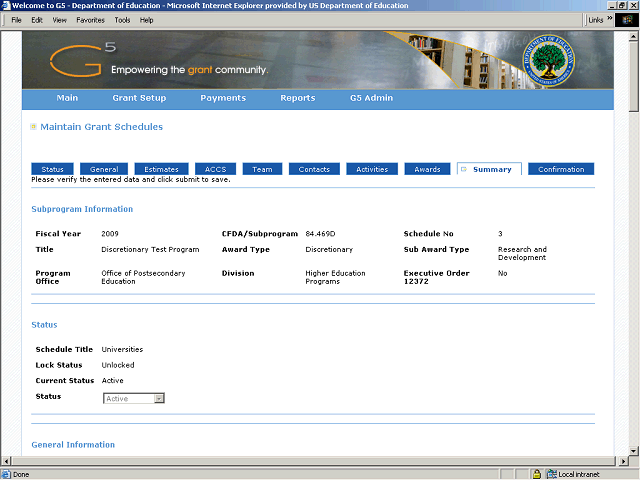Image resolution: width=640 pixels, height=480 pixels.
Task: Open the Reports navigation item
Action: [x=298, y=98]
